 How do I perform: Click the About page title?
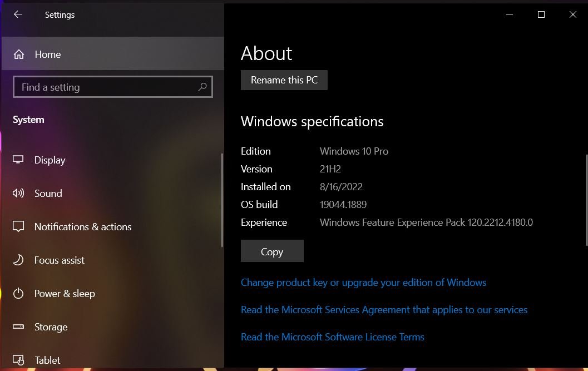point(266,53)
